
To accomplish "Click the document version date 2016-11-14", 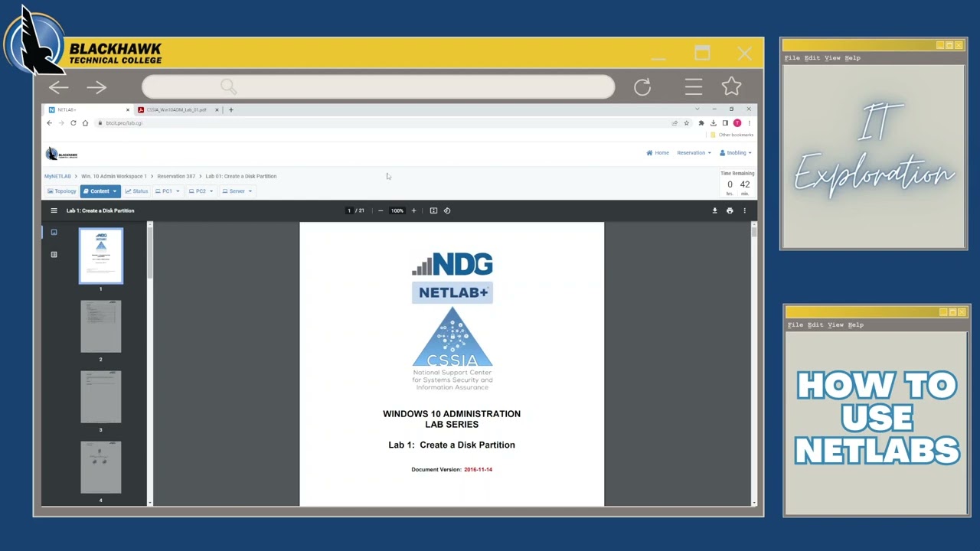I will (x=478, y=469).
